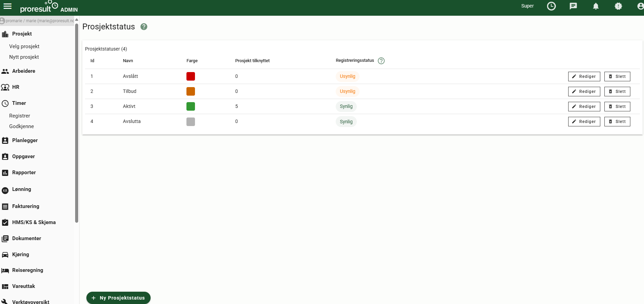This screenshot has width=644, height=304.
Task: Delete the Aktivt status with Slett
Action: tap(617, 107)
